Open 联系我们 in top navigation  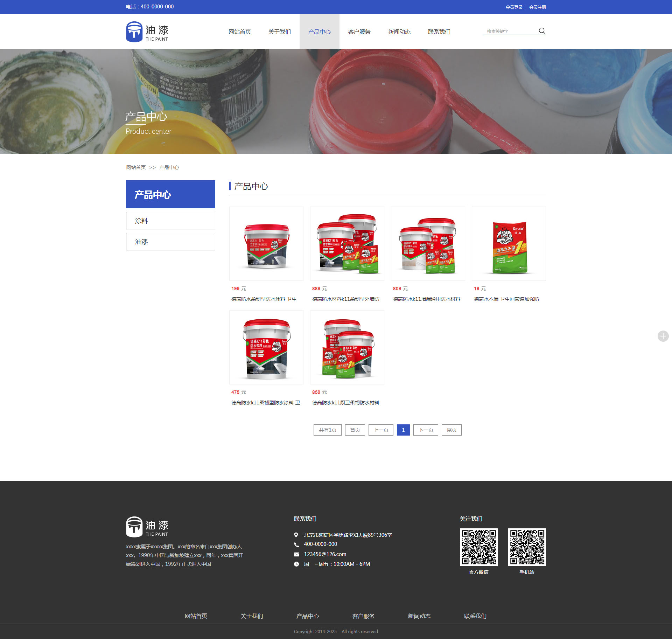(x=439, y=32)
